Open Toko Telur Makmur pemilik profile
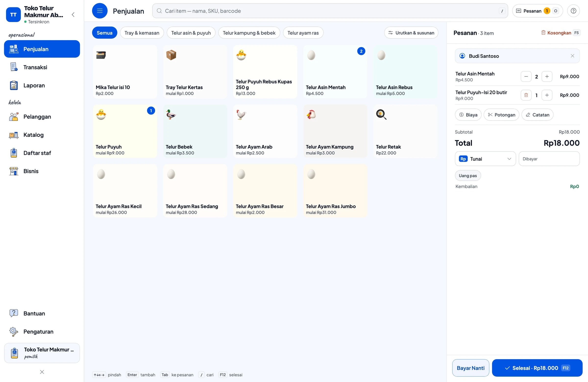The height and width of the screenshot is (382, 588). coord(42,353)
